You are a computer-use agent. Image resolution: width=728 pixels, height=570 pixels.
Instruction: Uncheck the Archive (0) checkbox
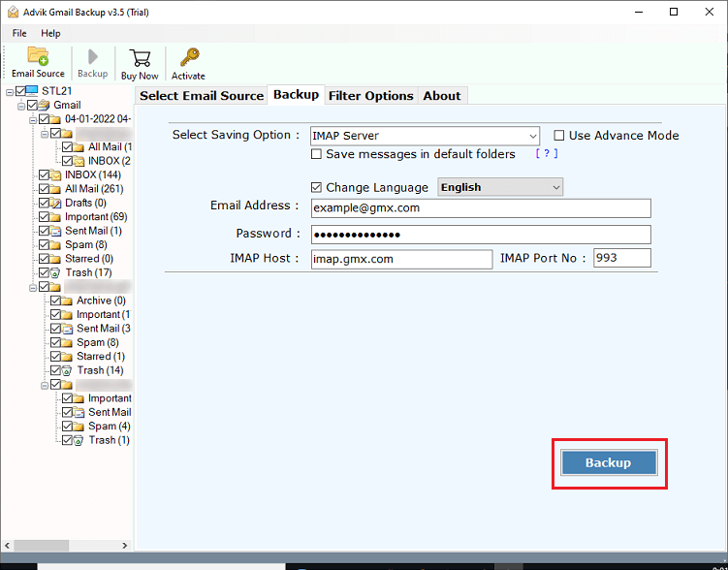[55, 301]
